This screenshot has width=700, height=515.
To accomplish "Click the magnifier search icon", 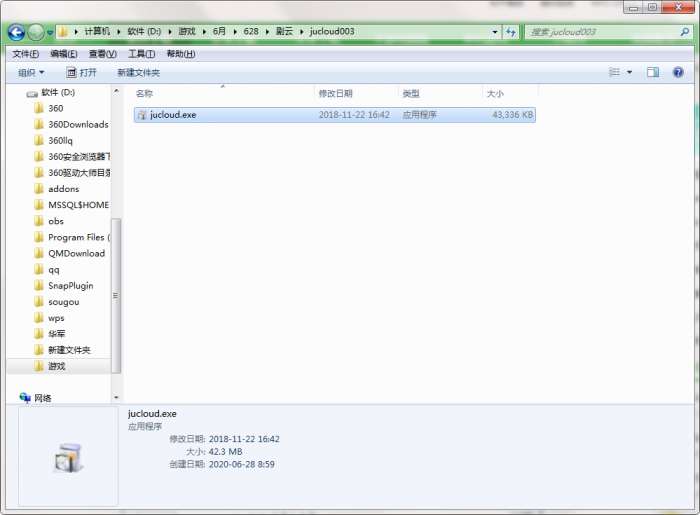I will point(684,32).
